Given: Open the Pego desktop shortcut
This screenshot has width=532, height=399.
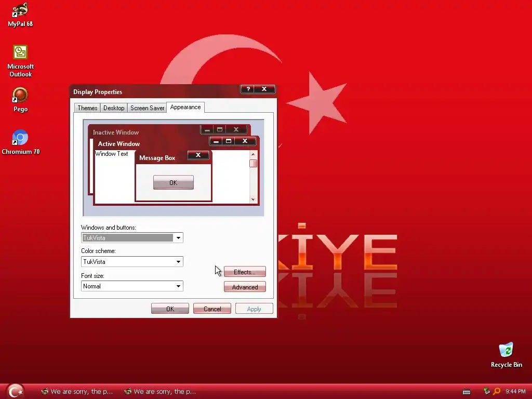Looking at the screenshot, I should [x=20, y=100].
